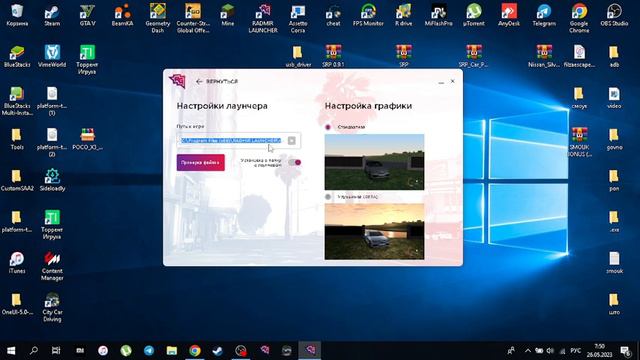The width and height of the screenshot is (640, 360).
Task: Select the govno folder on desktop
Action: [x=614, y=139]
